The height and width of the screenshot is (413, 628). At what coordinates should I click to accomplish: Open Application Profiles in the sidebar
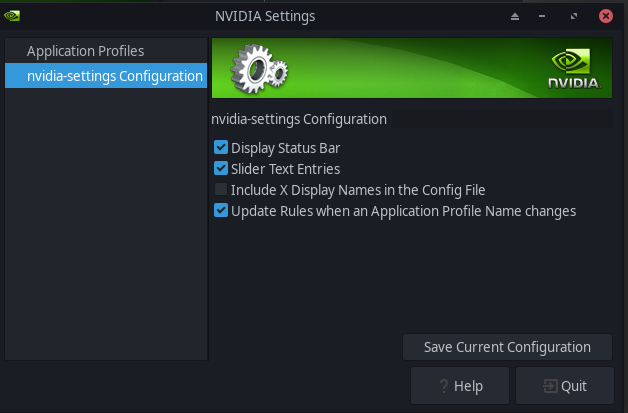tap(86, 51)
